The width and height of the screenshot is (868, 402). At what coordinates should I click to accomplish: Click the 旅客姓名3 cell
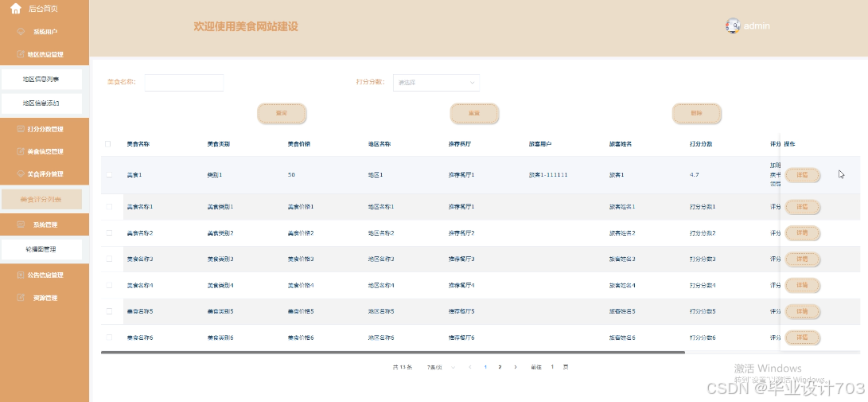pyautogui.click(x=622, y=259)
